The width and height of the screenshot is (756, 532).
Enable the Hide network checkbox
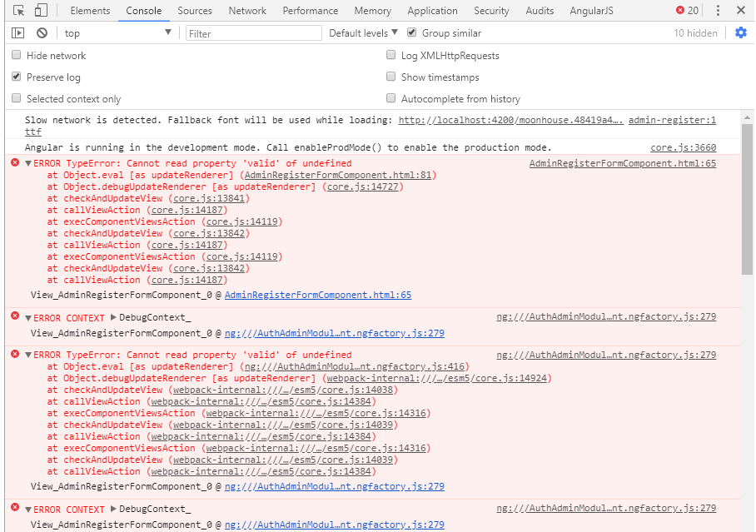pos(17,55)
